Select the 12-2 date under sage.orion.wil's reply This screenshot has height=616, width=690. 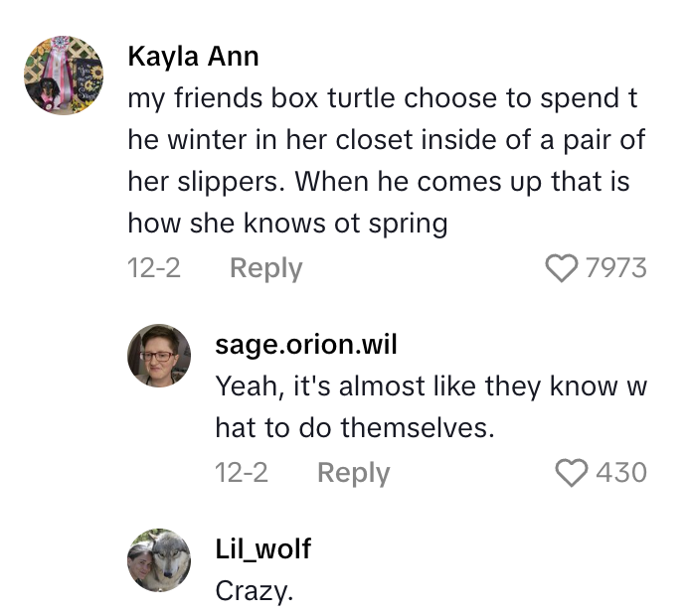pyautogui.click(x=242, y=472)
